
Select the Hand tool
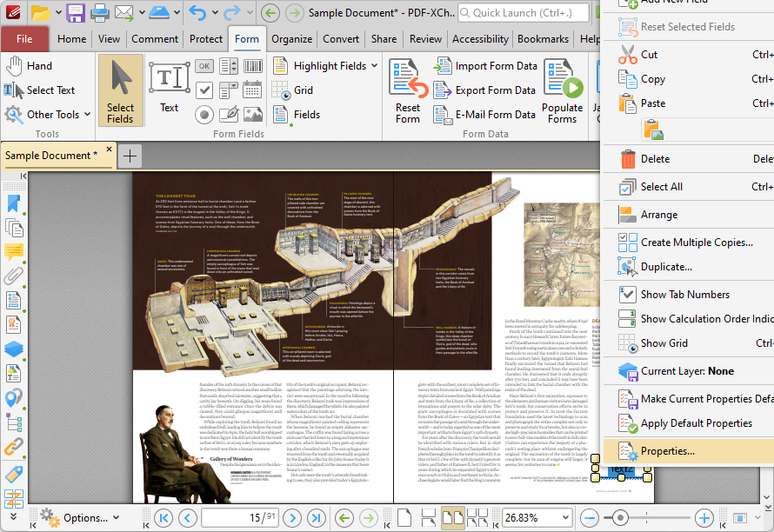(28, 66)
